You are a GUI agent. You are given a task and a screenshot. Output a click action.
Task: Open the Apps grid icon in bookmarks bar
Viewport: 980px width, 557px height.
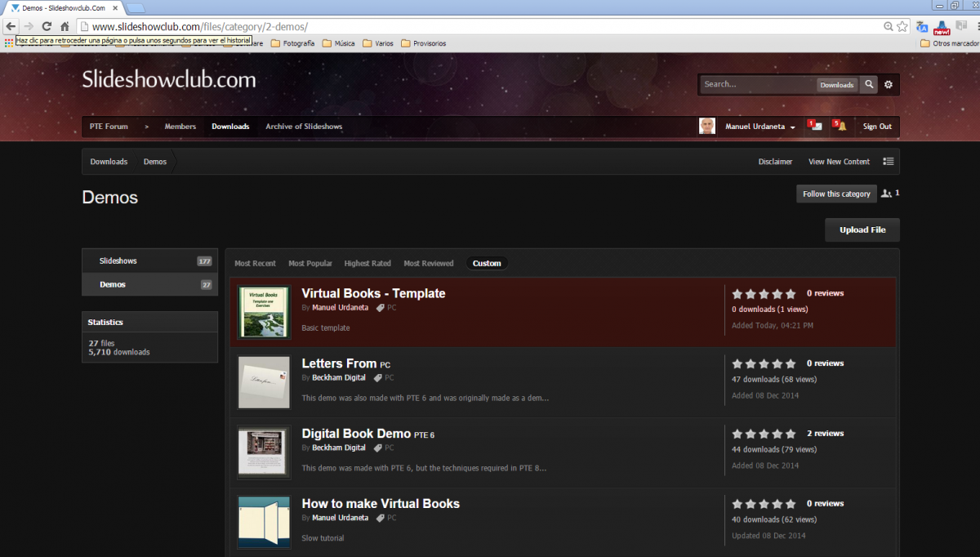tap(8, 43)
